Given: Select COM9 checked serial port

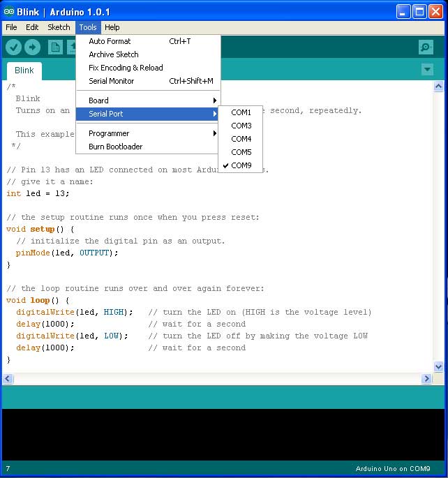Looking at the screenshot, I should coord(241,165).
